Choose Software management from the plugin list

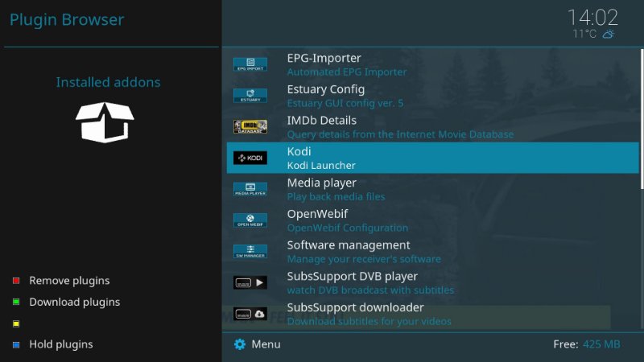click(349, 245)
